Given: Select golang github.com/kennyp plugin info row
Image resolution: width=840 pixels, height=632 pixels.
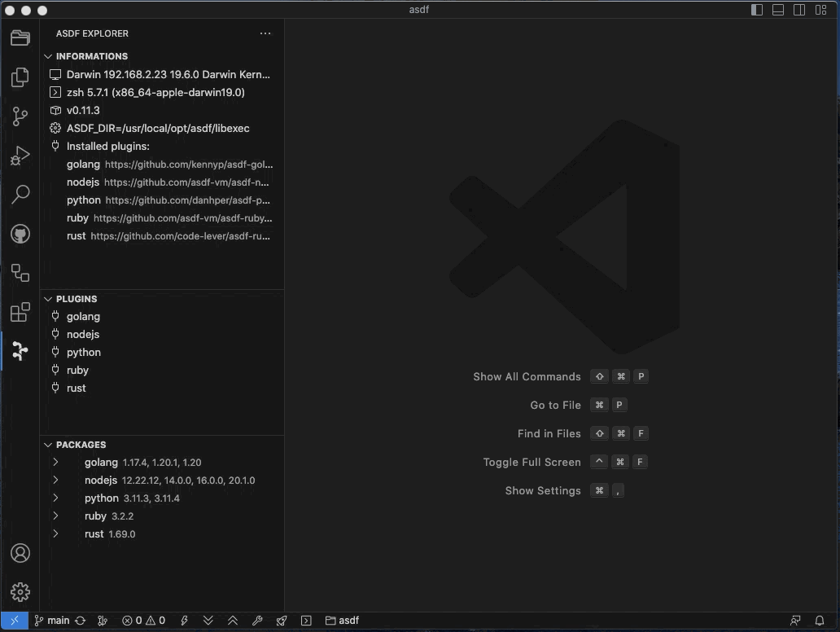Looking at the screenshot, I should click(x=162, y=164).
